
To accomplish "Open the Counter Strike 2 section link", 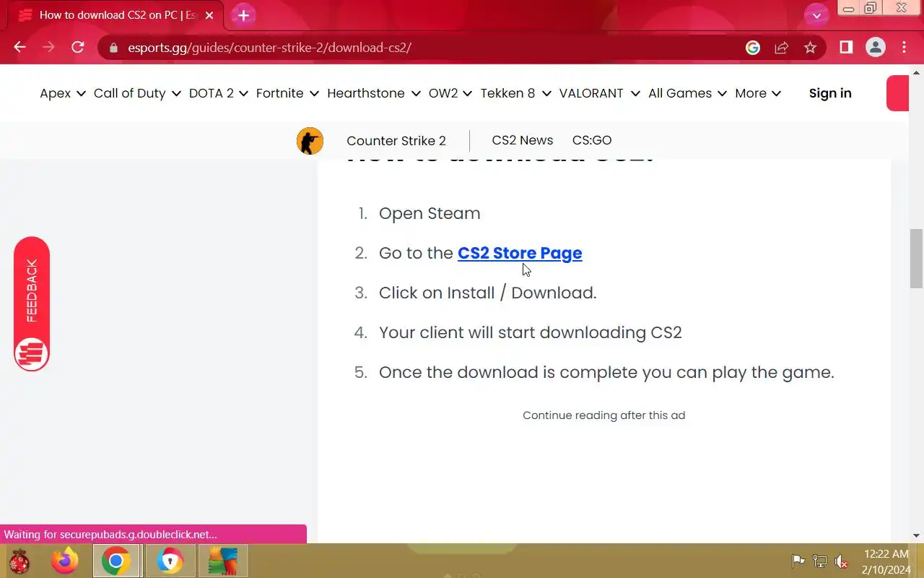I will [x=396, y=141].
